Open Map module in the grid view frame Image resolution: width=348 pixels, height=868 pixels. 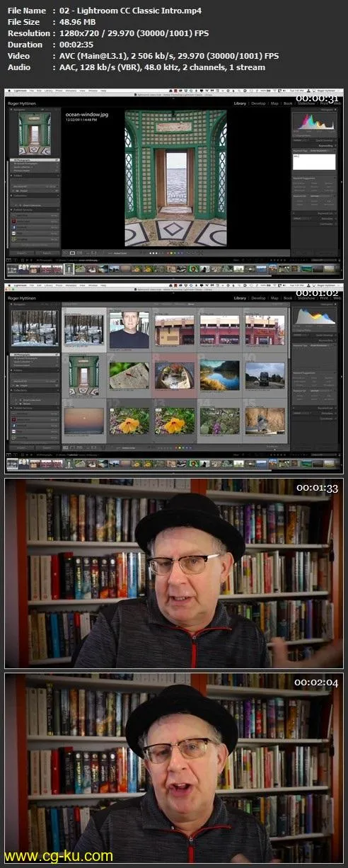coord(275,298)
